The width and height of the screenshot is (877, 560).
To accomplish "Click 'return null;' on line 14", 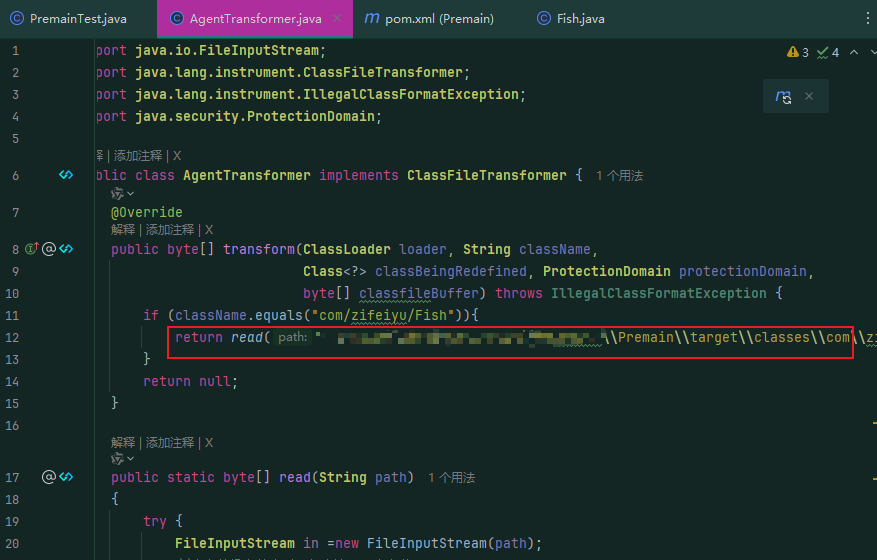I will 191,382.
